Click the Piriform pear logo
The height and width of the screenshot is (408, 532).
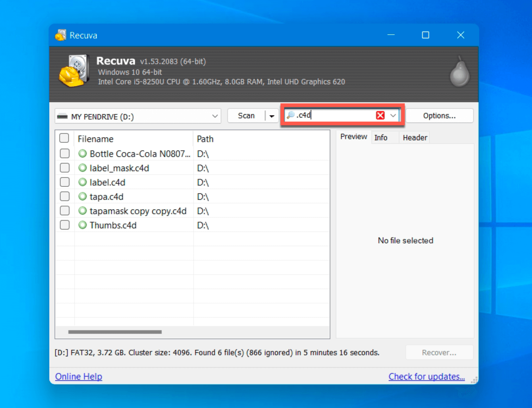[x=460, y=72]
